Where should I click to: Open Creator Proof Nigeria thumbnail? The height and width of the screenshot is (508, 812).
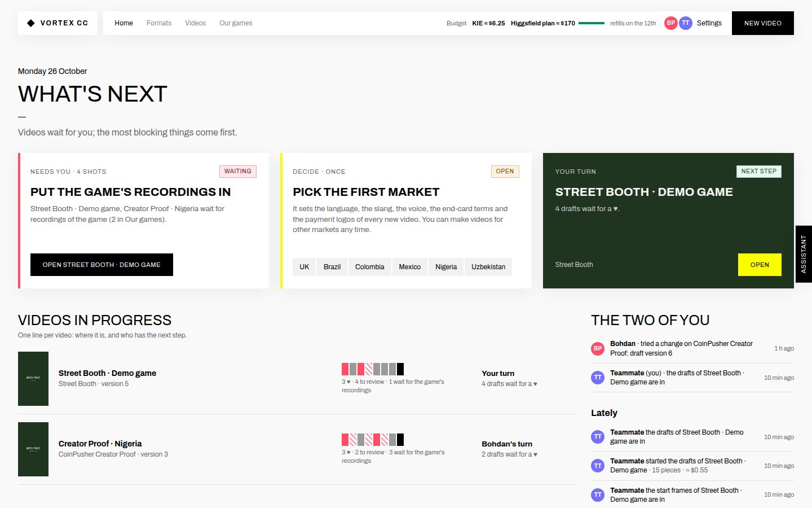click(33, 449)
